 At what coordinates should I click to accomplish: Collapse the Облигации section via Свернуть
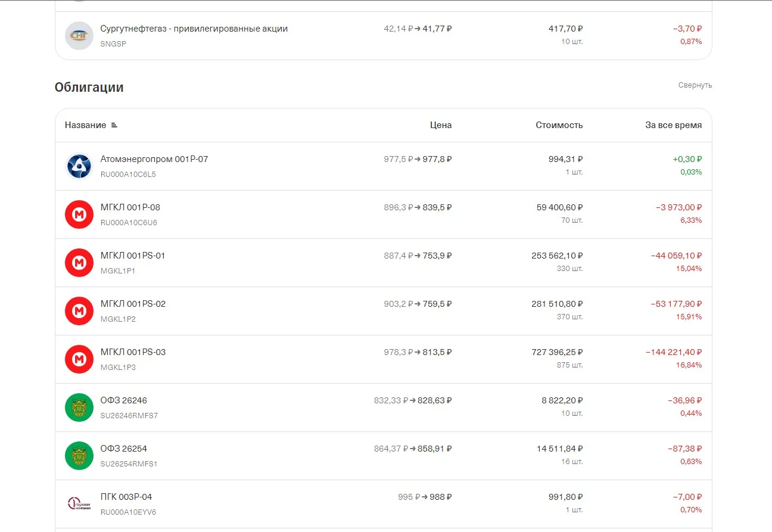coord(695,85)
